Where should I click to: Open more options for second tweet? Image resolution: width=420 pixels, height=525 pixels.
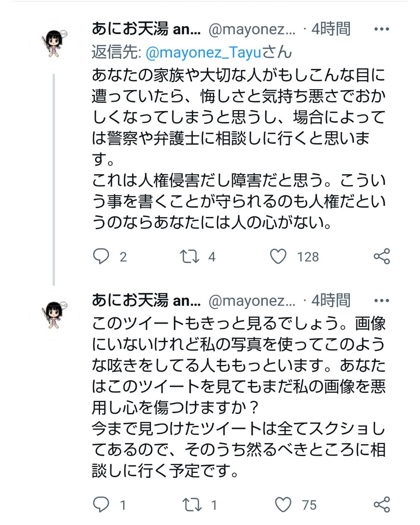[x=381, y=301]
